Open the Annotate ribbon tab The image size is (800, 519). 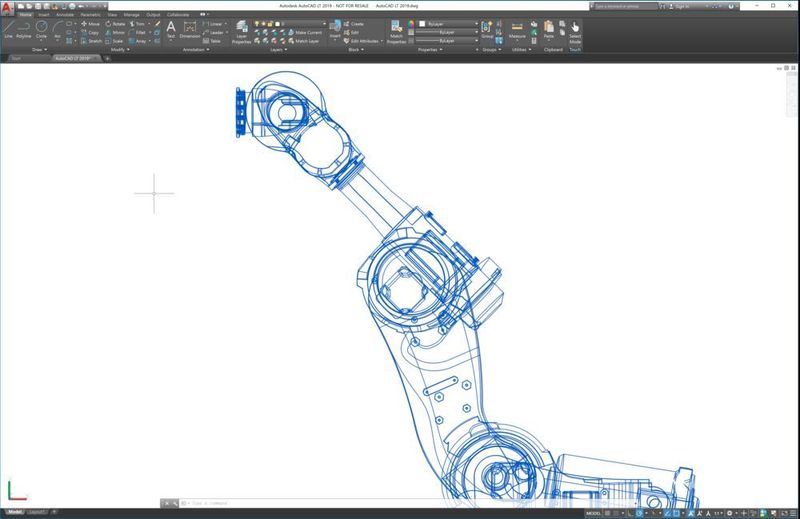coord(65,15)
